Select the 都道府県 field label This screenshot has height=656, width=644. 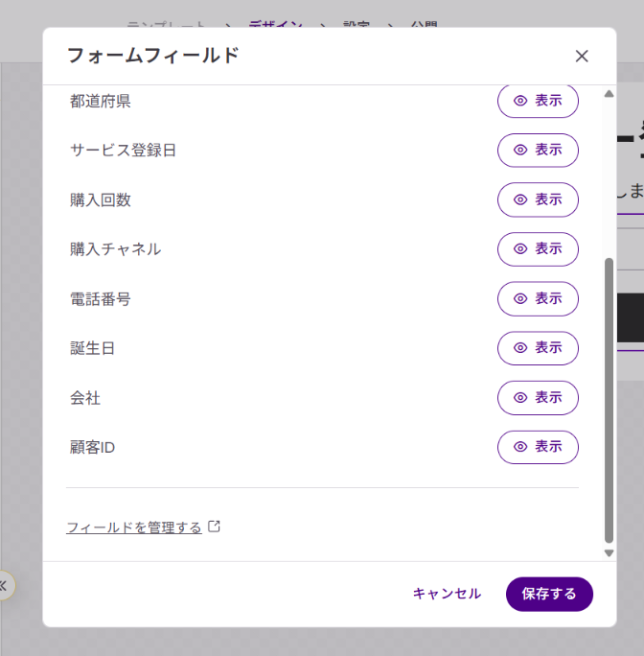(x=101, y=102)
